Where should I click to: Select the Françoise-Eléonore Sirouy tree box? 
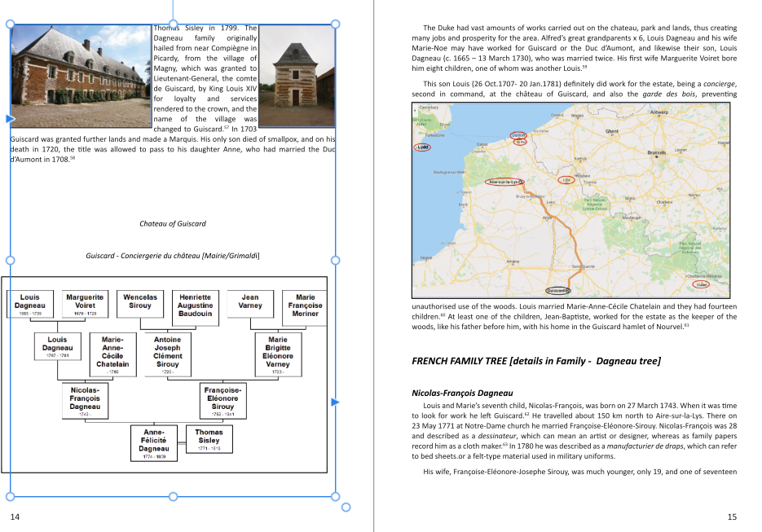pos(223,401)
